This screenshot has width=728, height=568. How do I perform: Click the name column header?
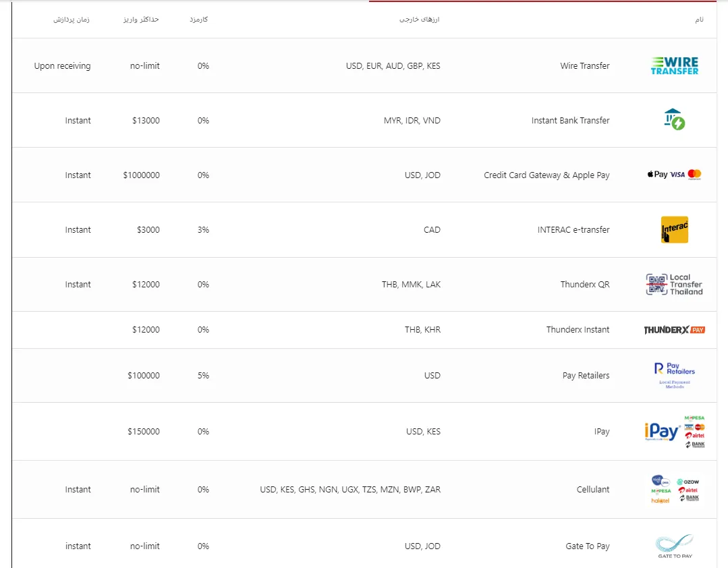pyautogui.click(x=699, y=20)
